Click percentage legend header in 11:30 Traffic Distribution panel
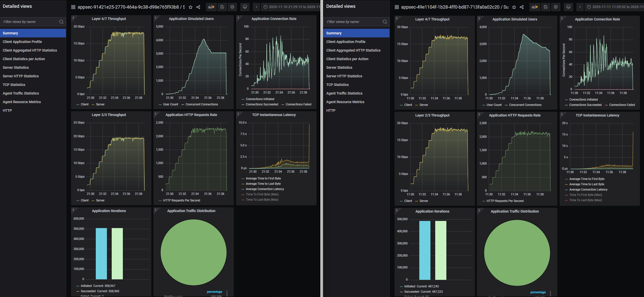644x297 pixels. tap(538, 292)
